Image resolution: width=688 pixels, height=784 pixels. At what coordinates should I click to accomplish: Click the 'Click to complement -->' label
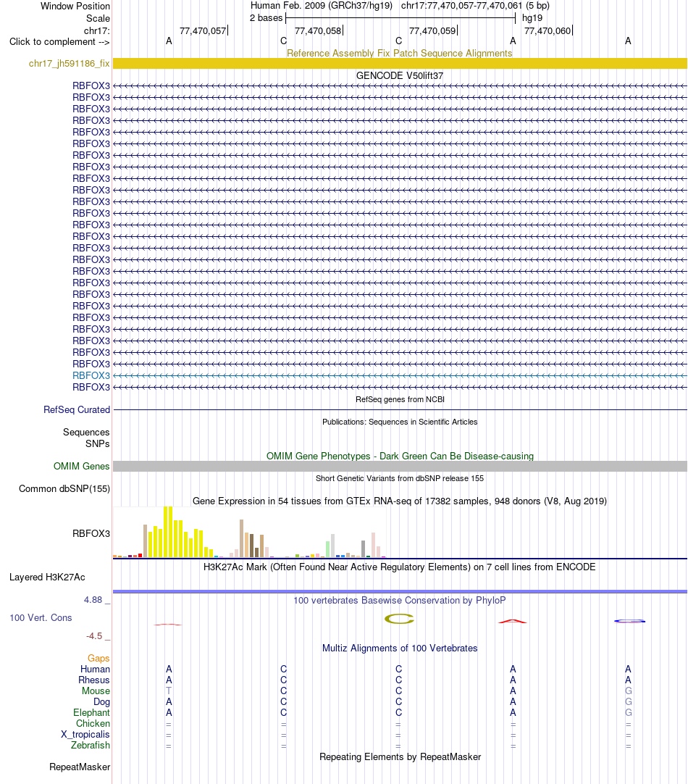pyautogui.click(x=59, y=41)
